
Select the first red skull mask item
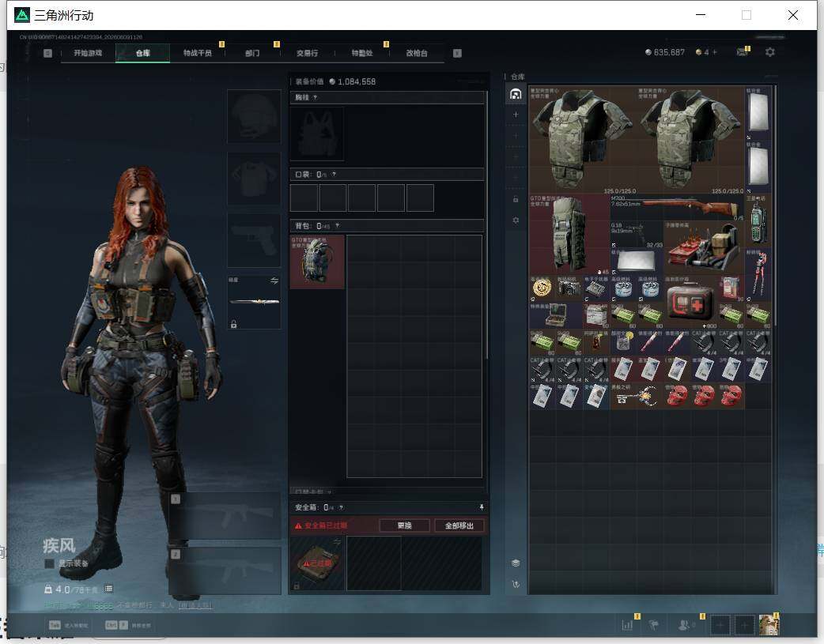tap(678, 397)
